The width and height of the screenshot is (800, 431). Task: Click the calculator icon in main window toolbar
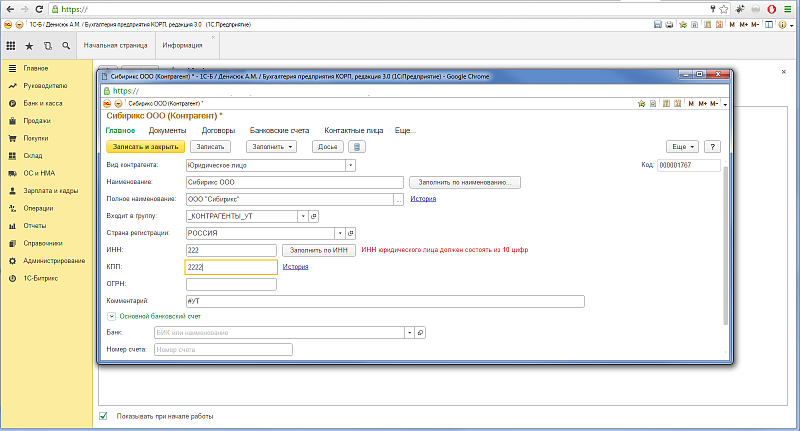pos(708,24)
